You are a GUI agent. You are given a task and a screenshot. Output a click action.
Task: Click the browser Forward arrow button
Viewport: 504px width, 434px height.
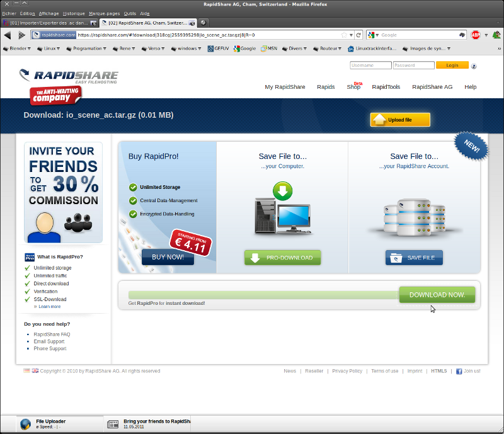(21, 35)
